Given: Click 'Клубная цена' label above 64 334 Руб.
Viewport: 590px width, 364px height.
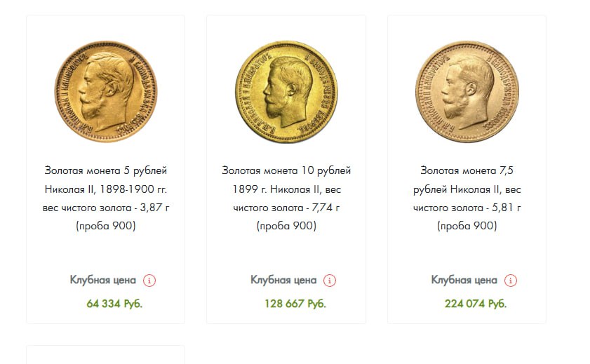Looking at the screenshot, I should [102, 280].
